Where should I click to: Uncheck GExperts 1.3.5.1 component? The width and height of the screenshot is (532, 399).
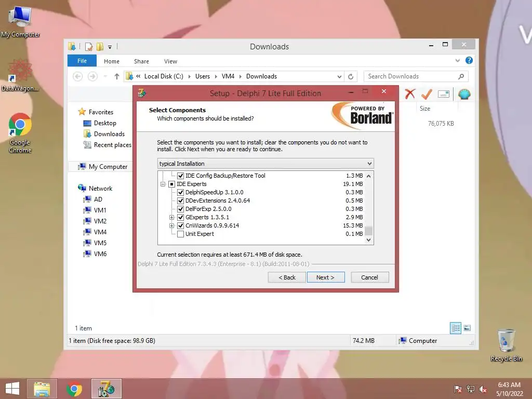180,218
